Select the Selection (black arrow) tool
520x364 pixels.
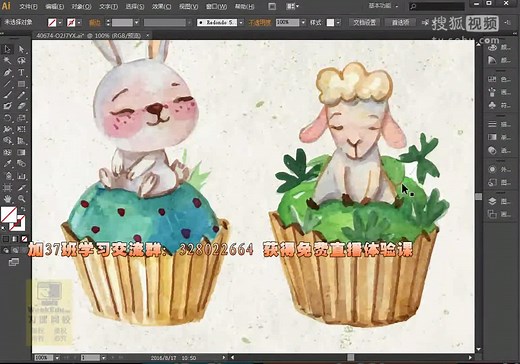(x=7, y=49)
